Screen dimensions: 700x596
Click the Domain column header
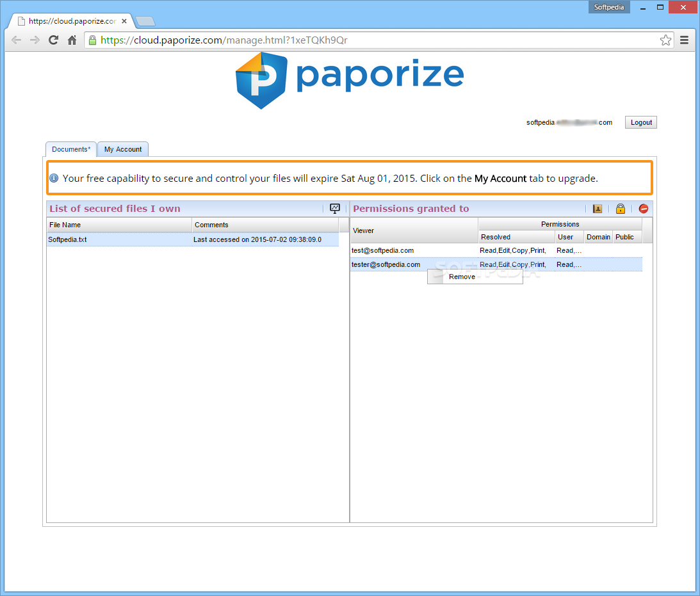point(598,237)
